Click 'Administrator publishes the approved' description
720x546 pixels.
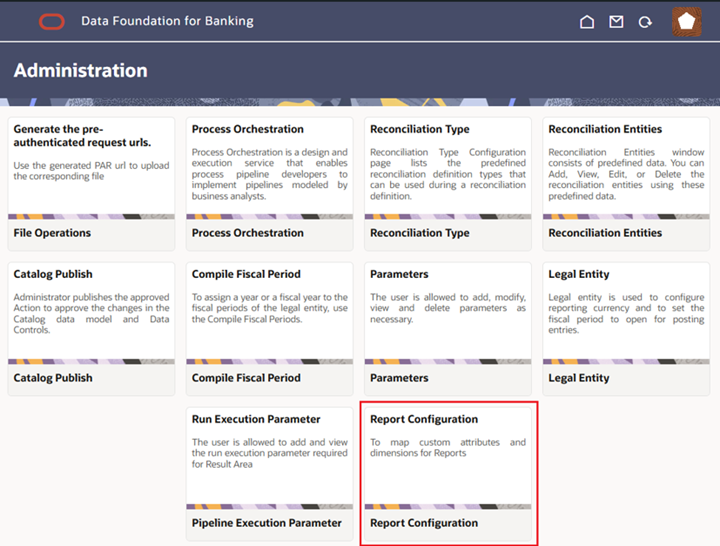tap(91, 314)
